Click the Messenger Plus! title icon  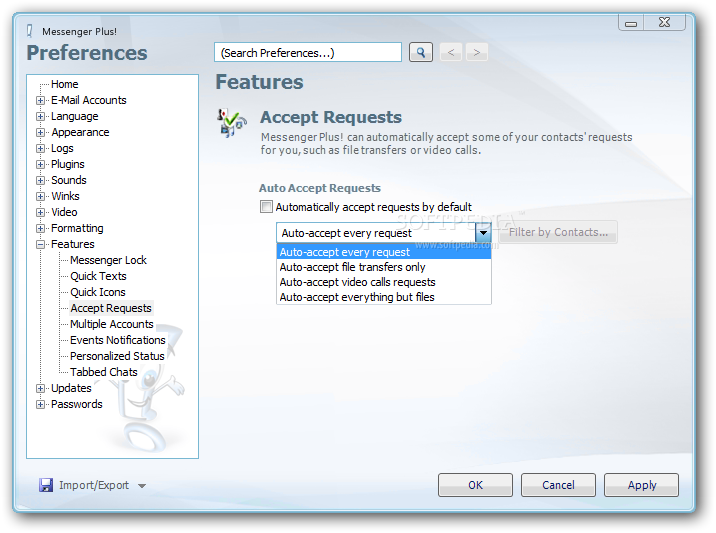pos(30,31)
